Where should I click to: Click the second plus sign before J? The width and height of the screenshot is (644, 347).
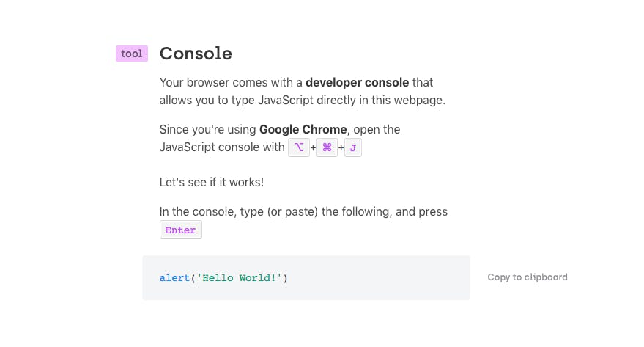[x=341, y=147]
